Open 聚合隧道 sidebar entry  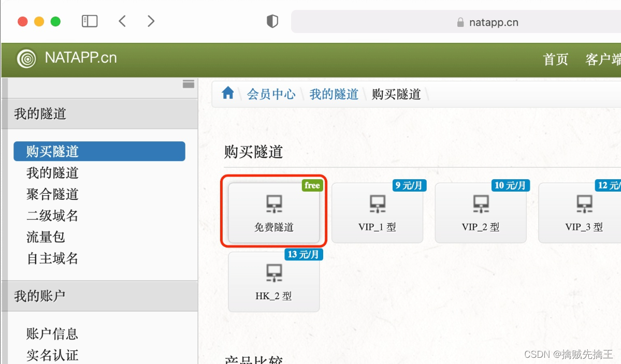click(x=53, y=194)
